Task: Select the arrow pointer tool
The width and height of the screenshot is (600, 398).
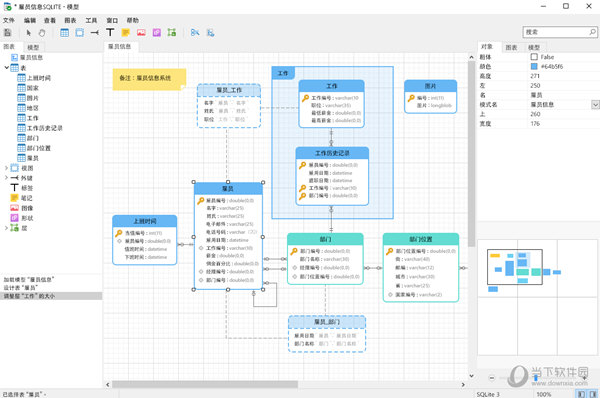Action: coord(29,33)
